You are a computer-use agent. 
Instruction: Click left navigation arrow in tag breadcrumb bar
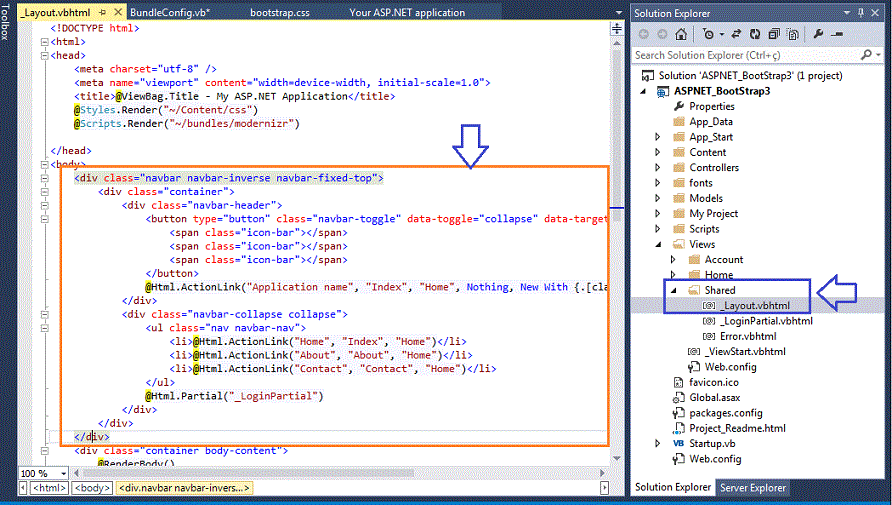(x=23, y=488)
